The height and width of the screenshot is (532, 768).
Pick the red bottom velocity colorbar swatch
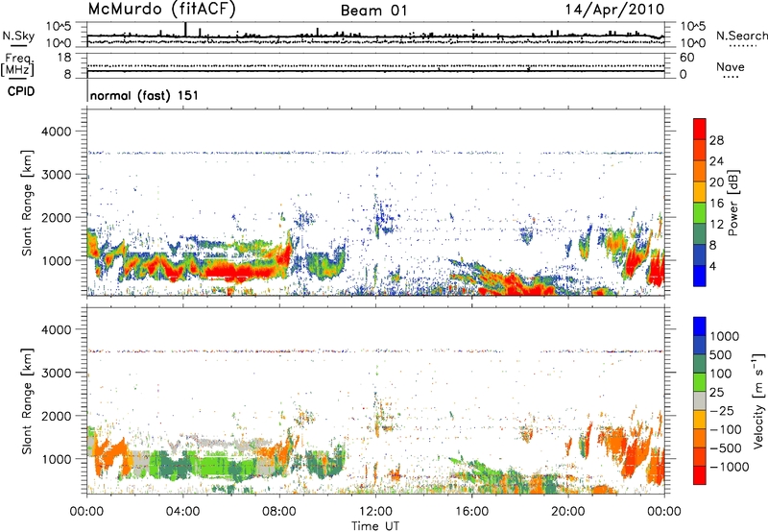(x=700, y=475)
